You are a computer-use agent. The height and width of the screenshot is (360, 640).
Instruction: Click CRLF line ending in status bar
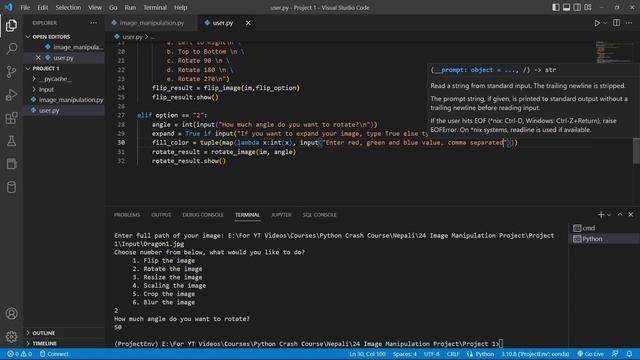[x=453, y=354]
